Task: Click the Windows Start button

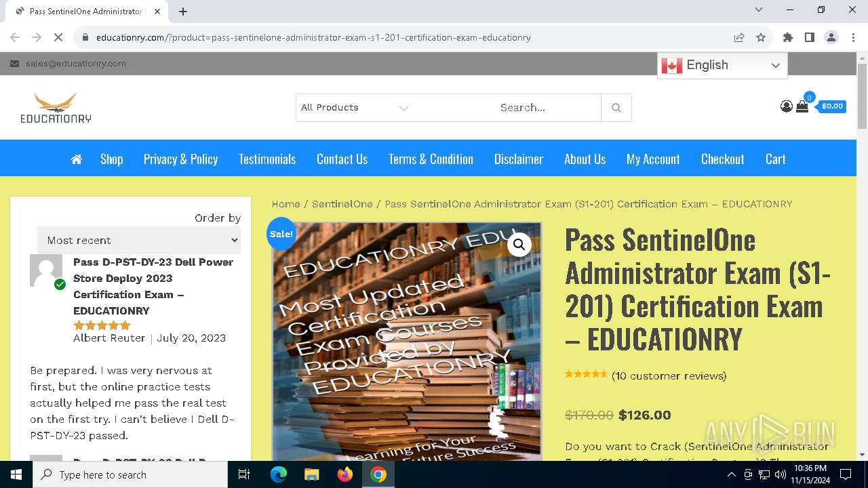Action: pyautogui.click(x=16, y=474)
